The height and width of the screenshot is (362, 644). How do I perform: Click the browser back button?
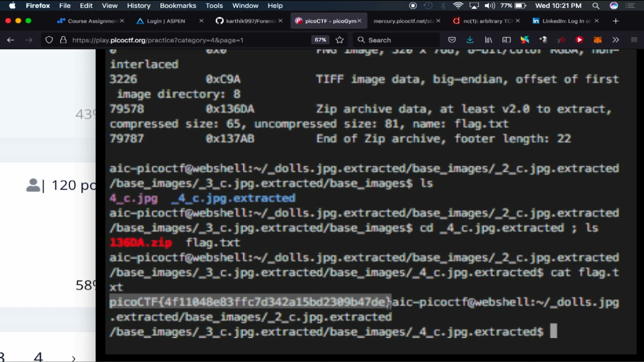coord(10,40)
